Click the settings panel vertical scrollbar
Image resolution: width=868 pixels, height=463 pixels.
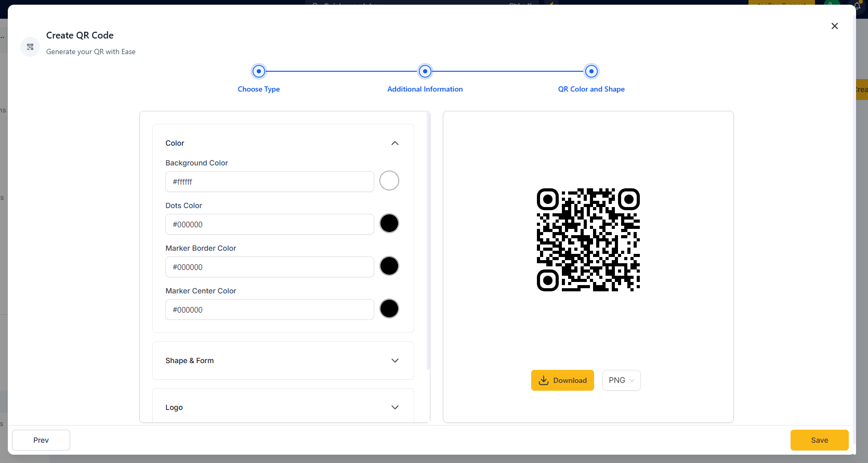[428, 240]
